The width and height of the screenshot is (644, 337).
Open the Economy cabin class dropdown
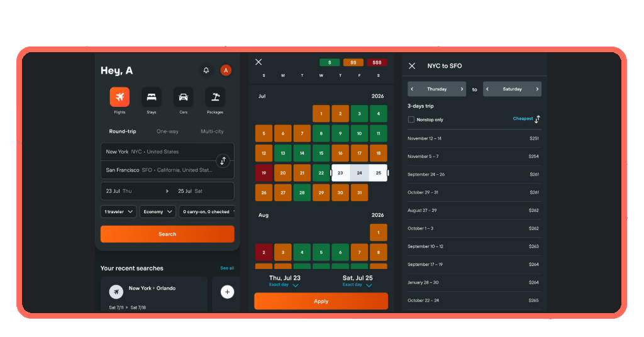tap(158, 211)
